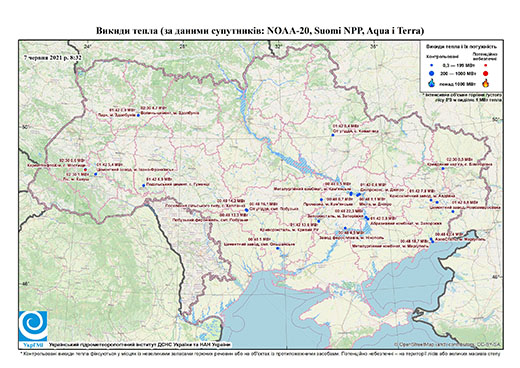The width and height of the screenshot is (520, 368).
Task: Open the OpenStreetMap attribution text
Action: point(448,344)
